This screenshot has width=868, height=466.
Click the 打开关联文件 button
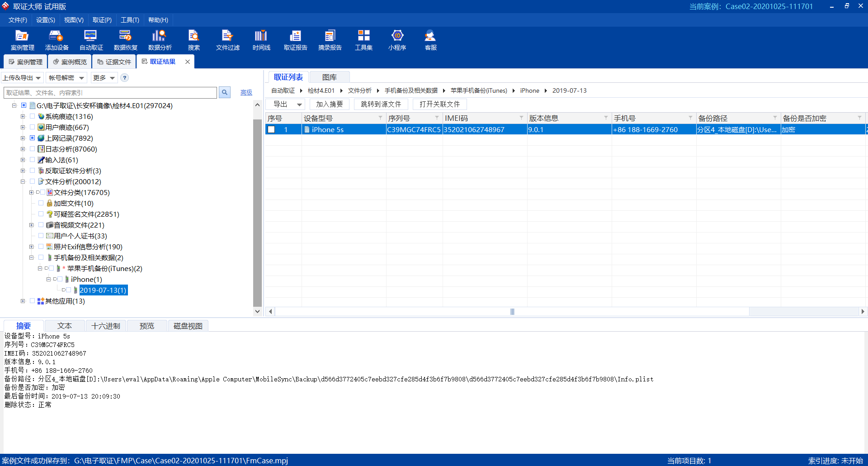point(440,105)
